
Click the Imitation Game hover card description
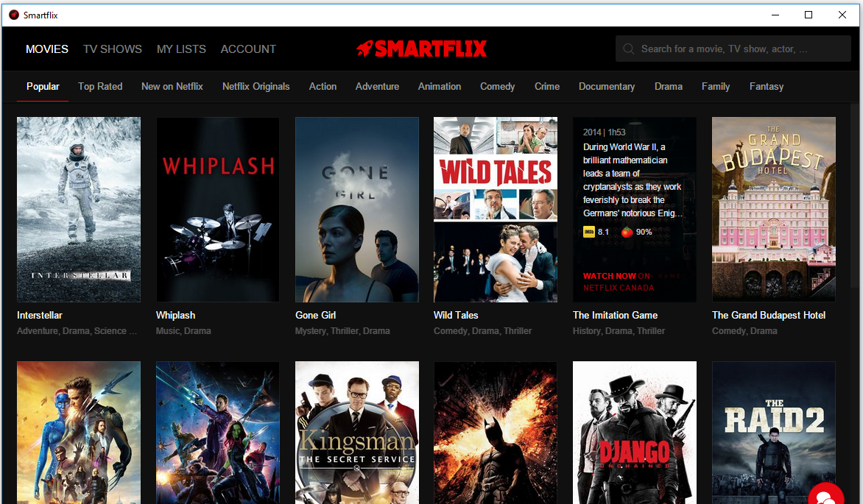pos(633,180)
